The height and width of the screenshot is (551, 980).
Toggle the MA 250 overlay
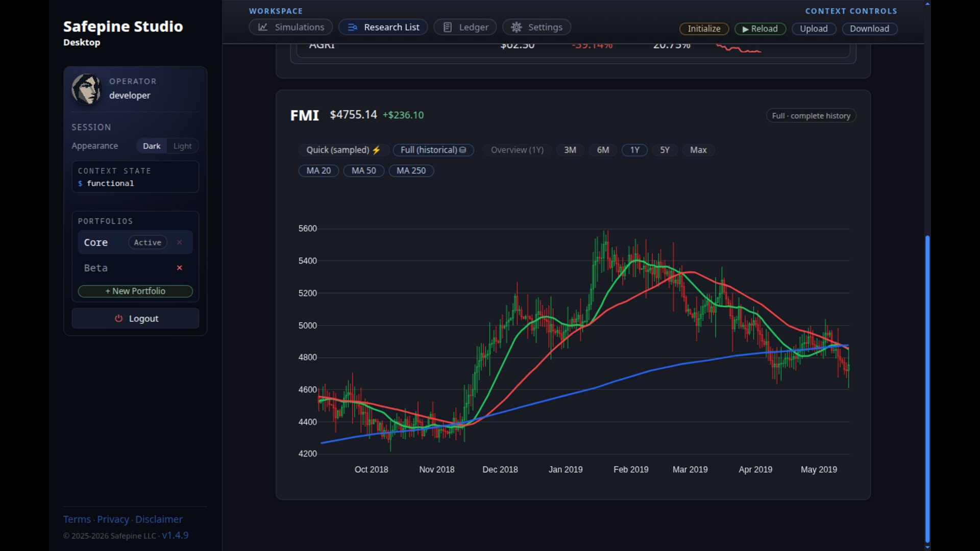tap(411, 171)
